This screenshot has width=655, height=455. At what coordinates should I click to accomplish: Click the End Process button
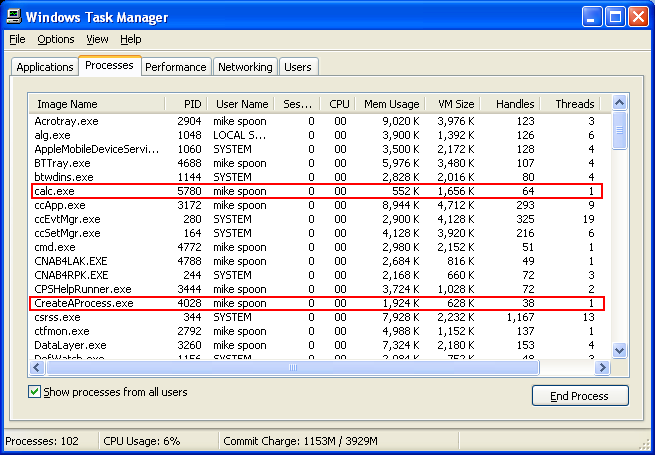point(580,396)
